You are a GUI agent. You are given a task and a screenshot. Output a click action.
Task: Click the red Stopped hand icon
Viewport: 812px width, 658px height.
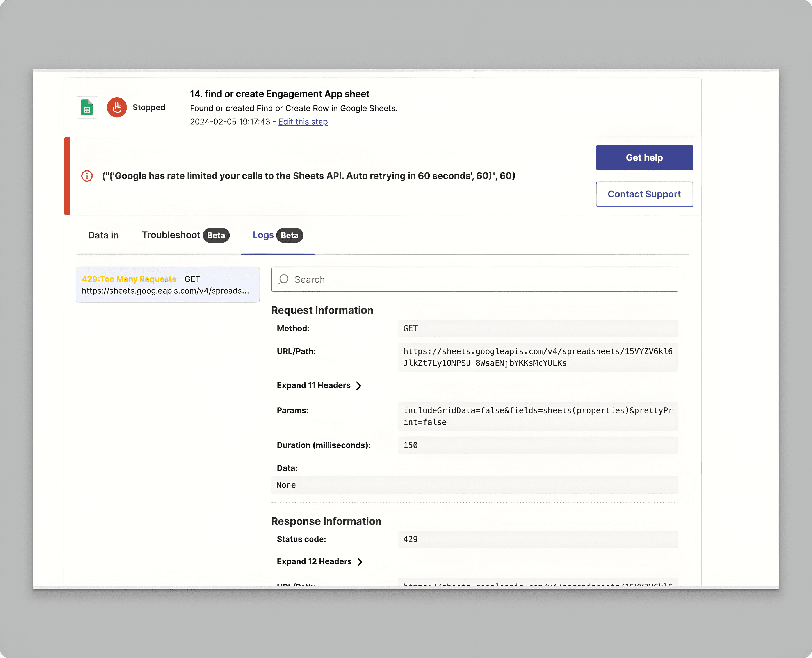click(117, 108)
